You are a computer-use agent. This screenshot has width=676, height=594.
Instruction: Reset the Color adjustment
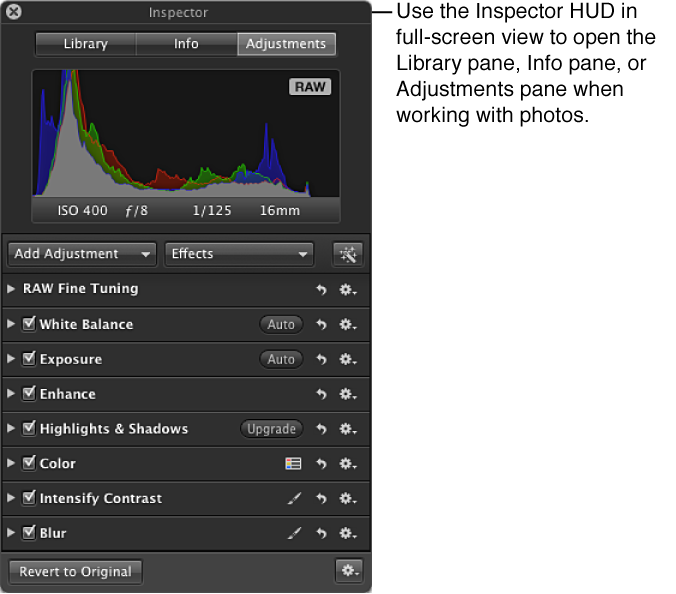pyautogui.click(x=321, y=464)
